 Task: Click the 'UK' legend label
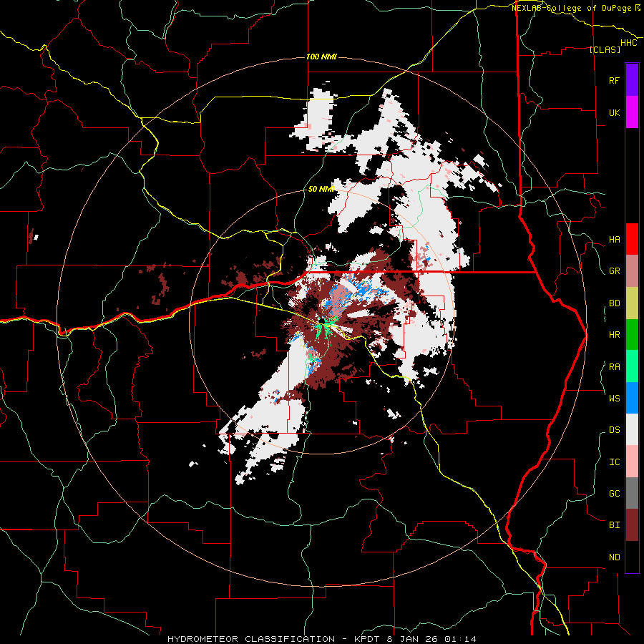point(614,112)
